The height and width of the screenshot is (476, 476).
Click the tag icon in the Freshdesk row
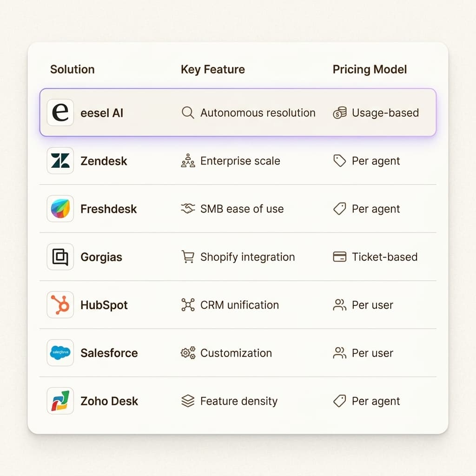[x=340, y=209]
